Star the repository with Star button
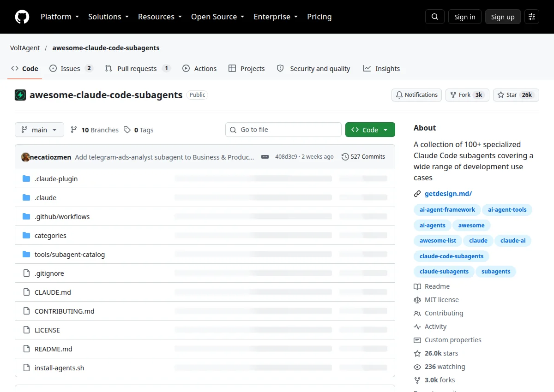The image size is (554, 392). coord(516,95)
